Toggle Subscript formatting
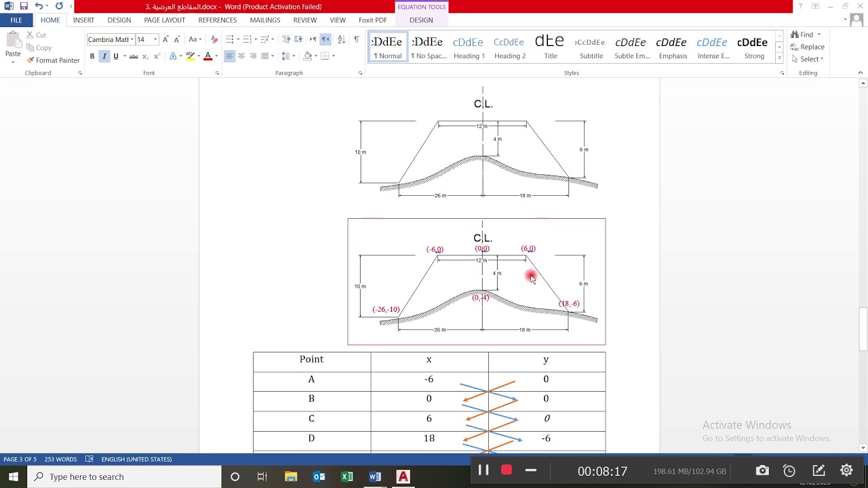The width and height of the screenshot is (868, 488). click(x=145, y=56)
